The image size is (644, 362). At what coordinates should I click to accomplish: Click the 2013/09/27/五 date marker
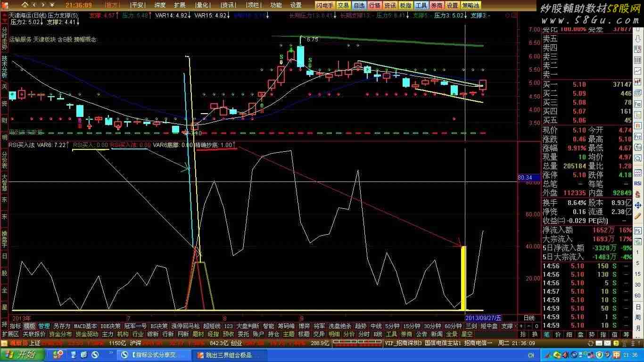click(483, 319)
